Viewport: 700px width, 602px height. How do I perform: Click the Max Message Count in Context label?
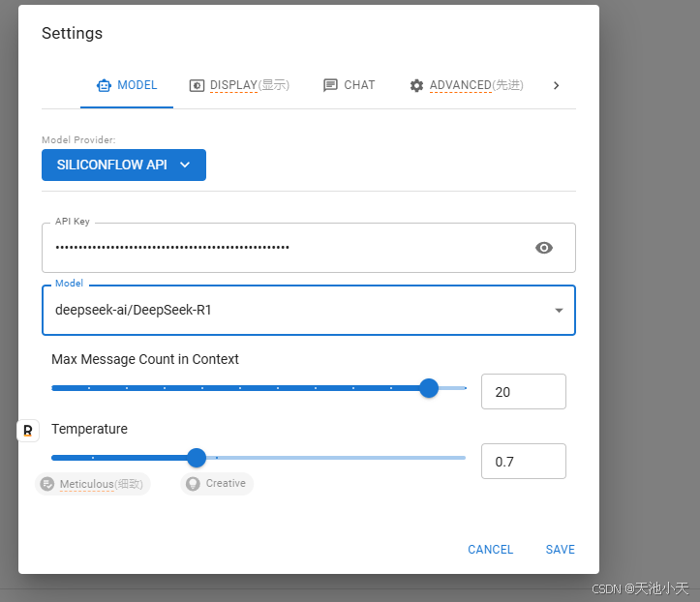[145, 359]
